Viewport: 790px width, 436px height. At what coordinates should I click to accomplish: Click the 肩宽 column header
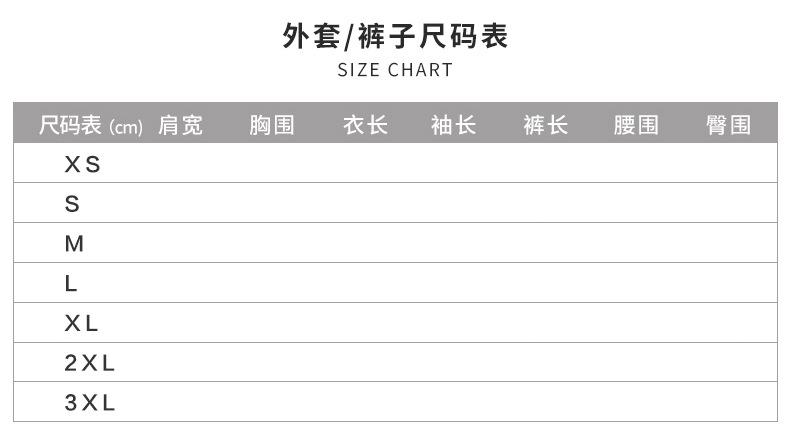[180, 125]
